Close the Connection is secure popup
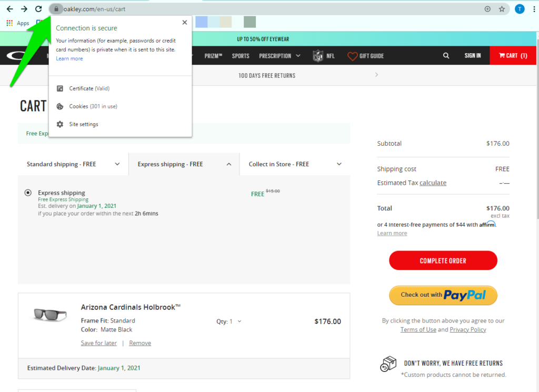 [185, 22]
